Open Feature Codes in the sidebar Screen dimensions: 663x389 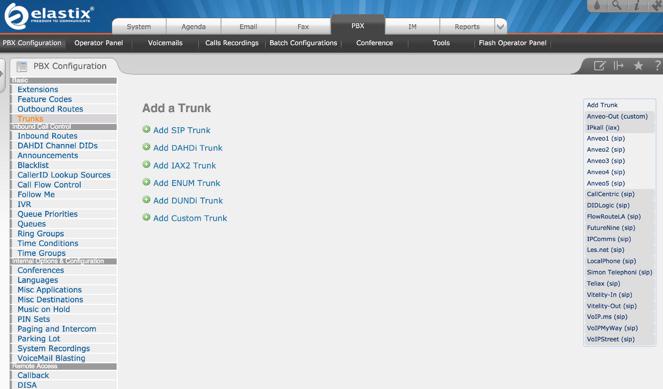[44, 99]
